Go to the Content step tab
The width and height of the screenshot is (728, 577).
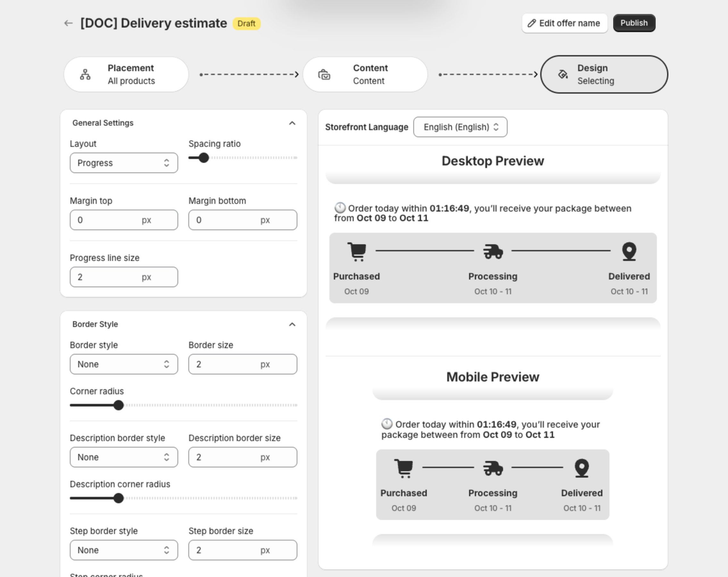(365, 74)
